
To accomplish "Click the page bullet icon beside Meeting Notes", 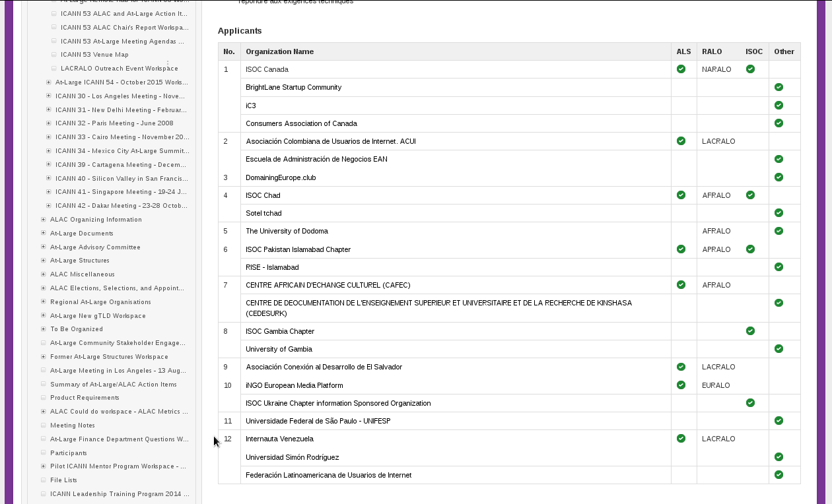I will coord(44,425).
